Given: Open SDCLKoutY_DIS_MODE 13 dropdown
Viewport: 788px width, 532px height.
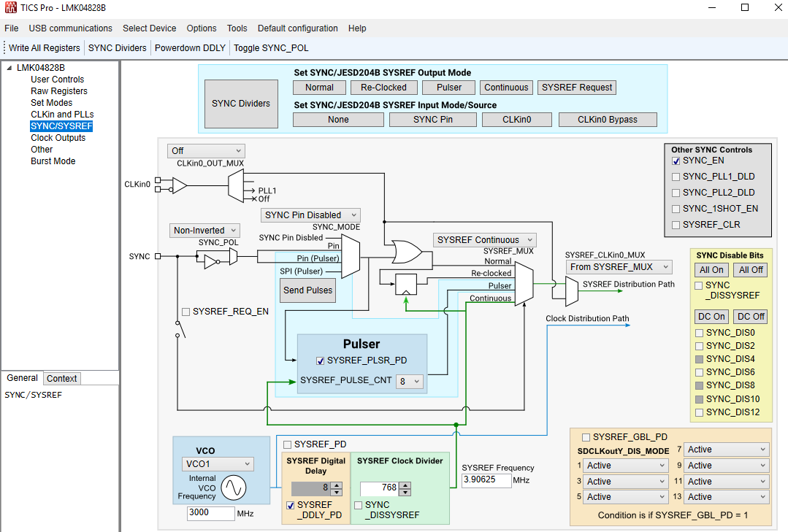Looking at the screenshot, I should pos(727,497).
